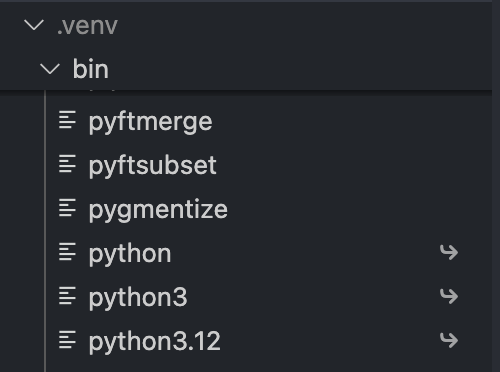Click the python3 file icon
Viewport: 500px width, 372px height.
[x=67, y=296]
